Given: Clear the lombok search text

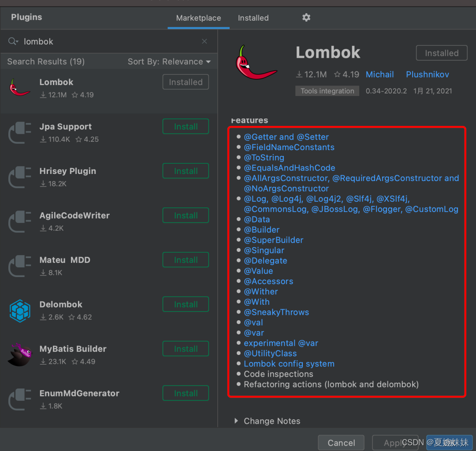Looking at the screenshot, I should pyautogui.click(x=205, y=41).
